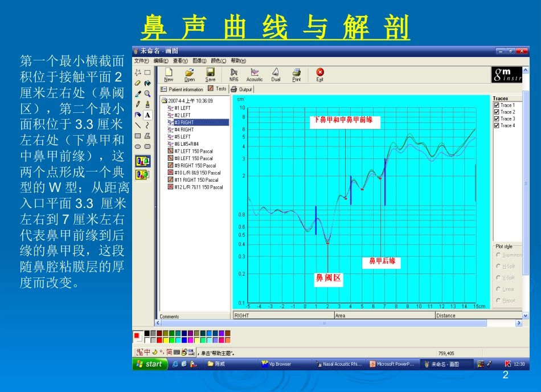541x392 pixels.
Task: Select the H-Split plot style radio
Action: pyautogui.click(x=498, y=266)
